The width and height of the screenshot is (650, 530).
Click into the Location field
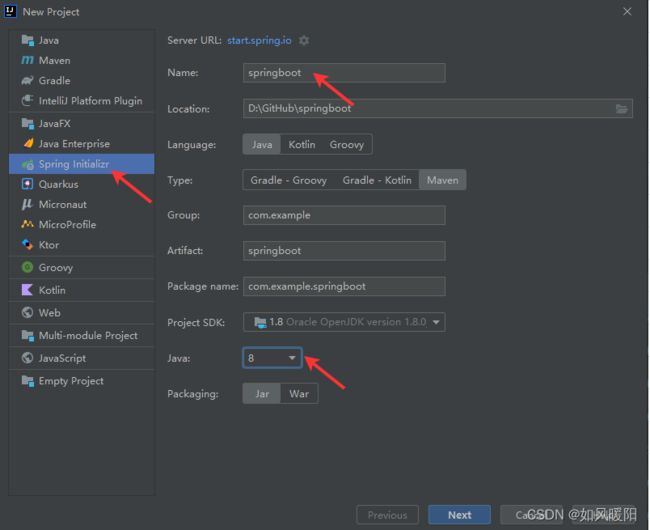pyautogui.click(x=438, y=109)
